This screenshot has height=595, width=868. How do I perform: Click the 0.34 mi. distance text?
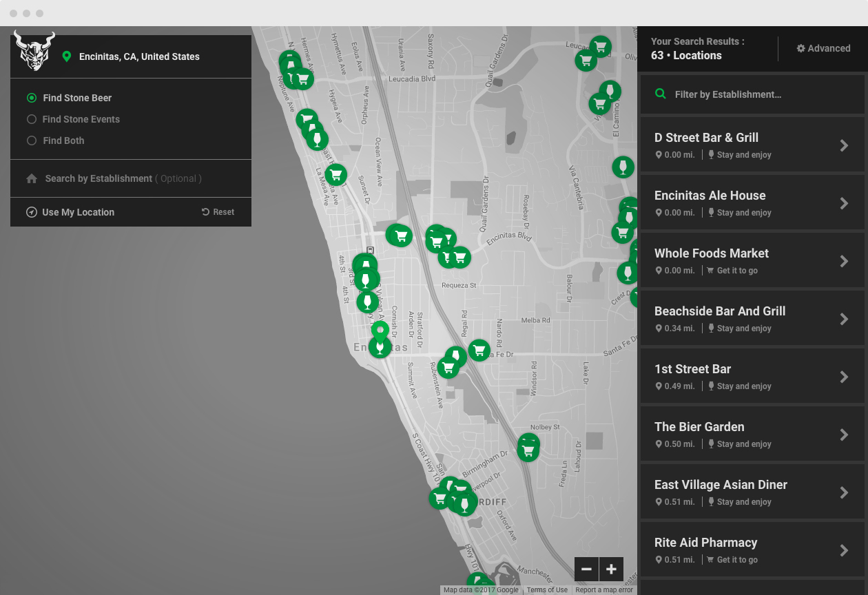click(x=679, y=328)
